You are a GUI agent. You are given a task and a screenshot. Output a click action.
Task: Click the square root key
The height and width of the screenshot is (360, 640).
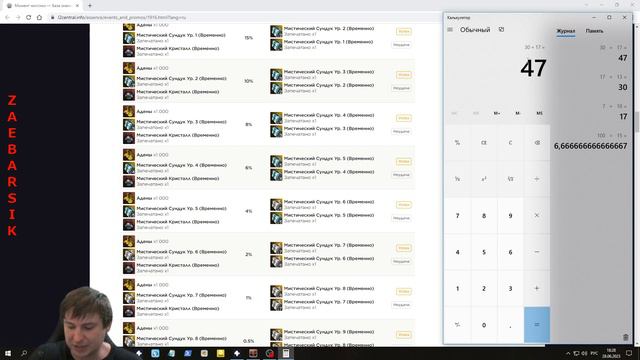pyautogui.click(x=510, y=179)
